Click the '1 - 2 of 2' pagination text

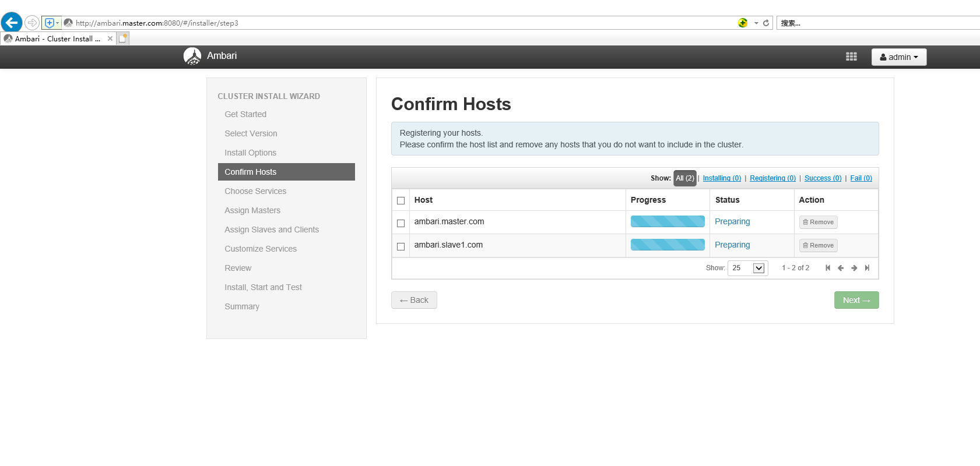tap(795, 268)
